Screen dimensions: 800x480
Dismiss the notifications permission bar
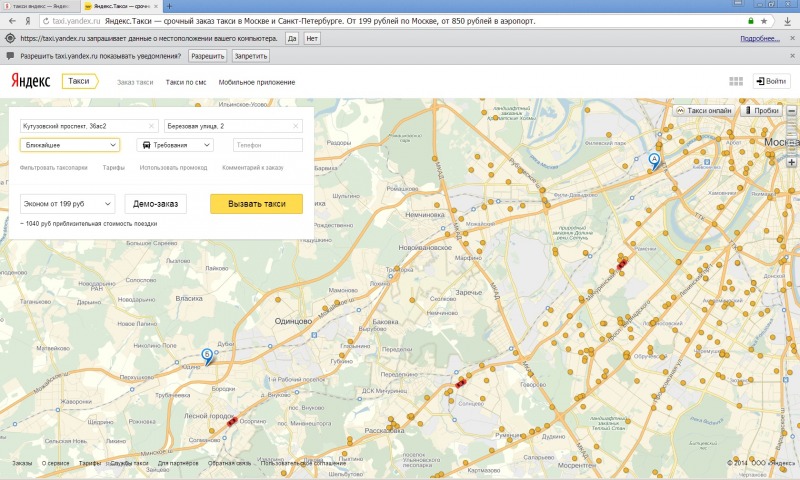coord(792,56)
